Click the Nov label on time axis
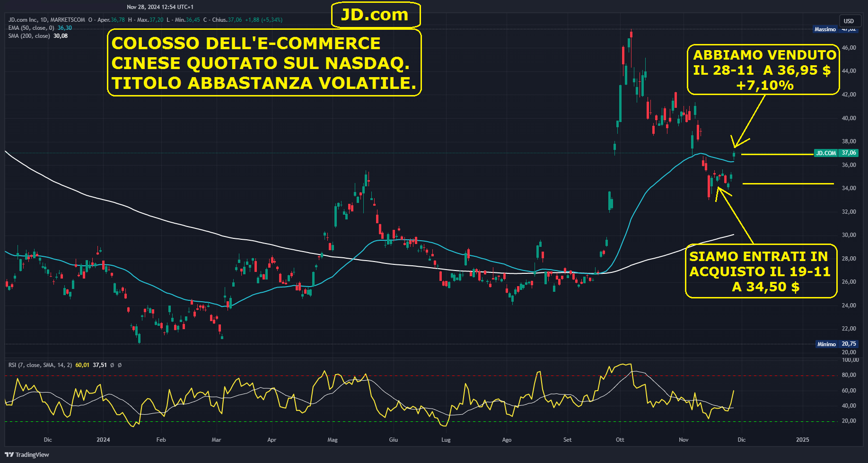 pyautogui.click(x=684, y=440)
